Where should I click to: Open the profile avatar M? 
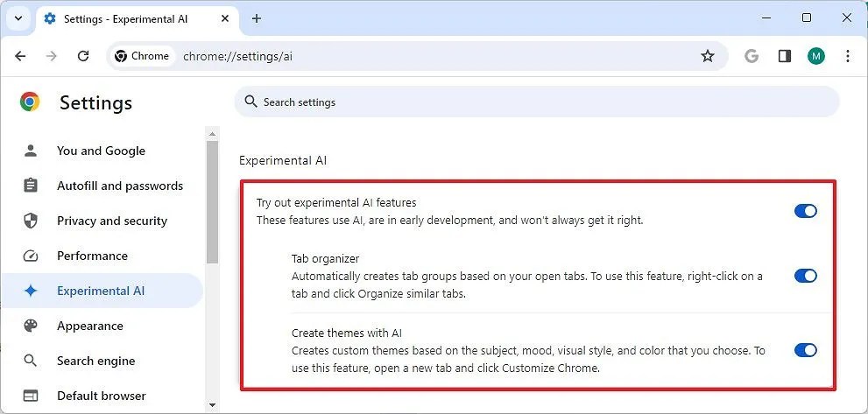coord(816,56)
